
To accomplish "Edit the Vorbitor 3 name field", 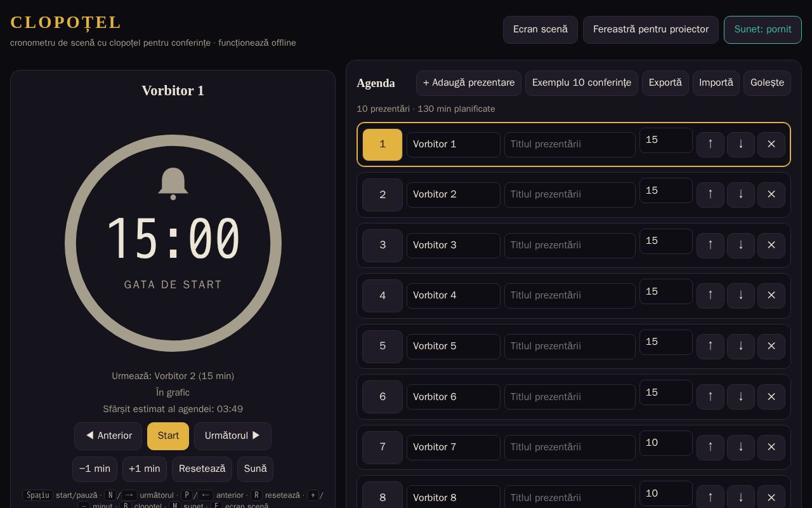I will (454, 246).
